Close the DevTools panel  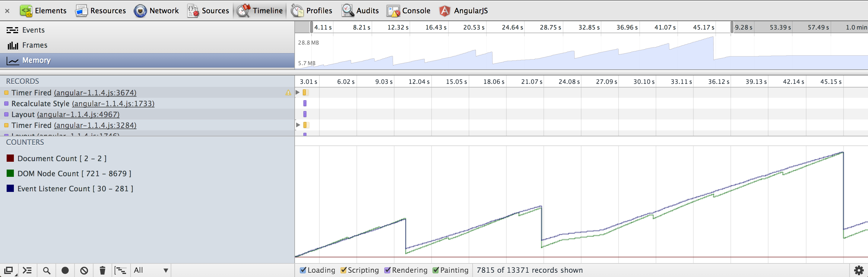(7, 11)
